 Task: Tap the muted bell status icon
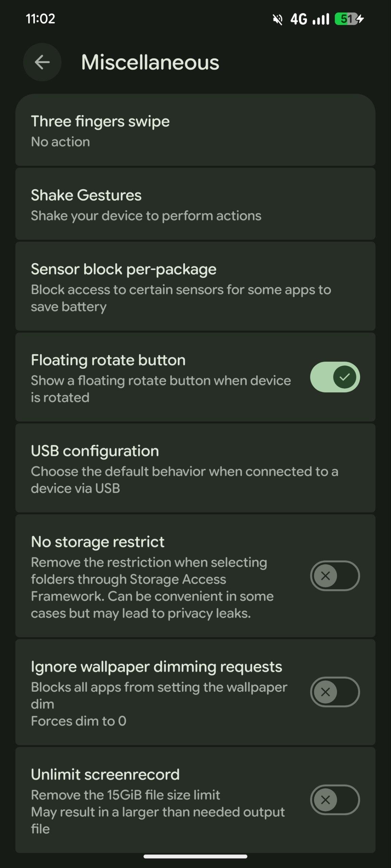[x=278, y=19]
